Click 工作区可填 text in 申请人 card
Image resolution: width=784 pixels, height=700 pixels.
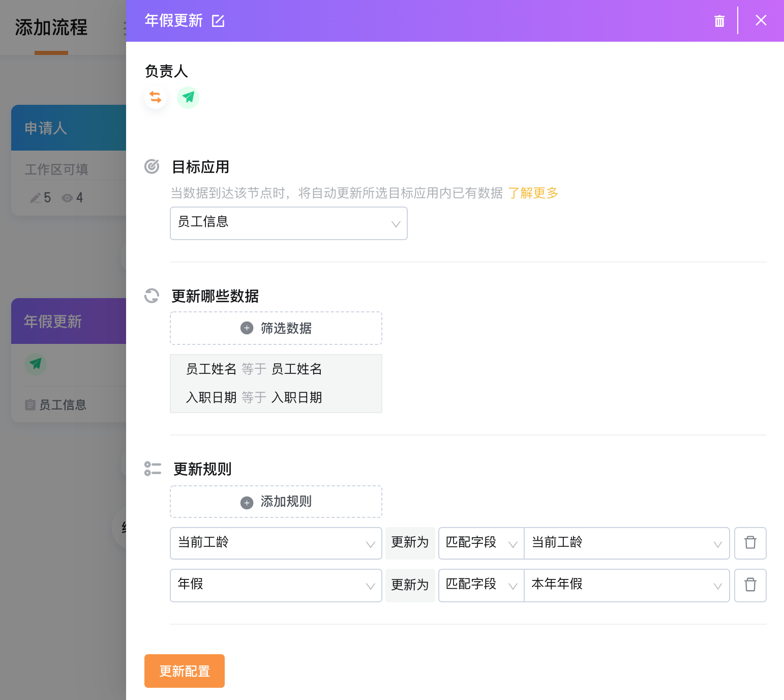tap(56, 169)
